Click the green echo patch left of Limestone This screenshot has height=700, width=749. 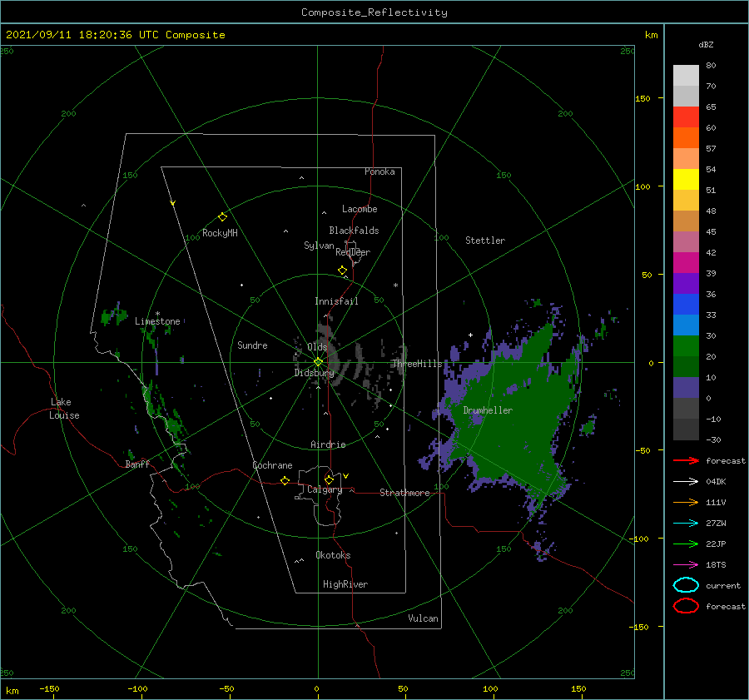pyautogui.click(x=114, y=315)
